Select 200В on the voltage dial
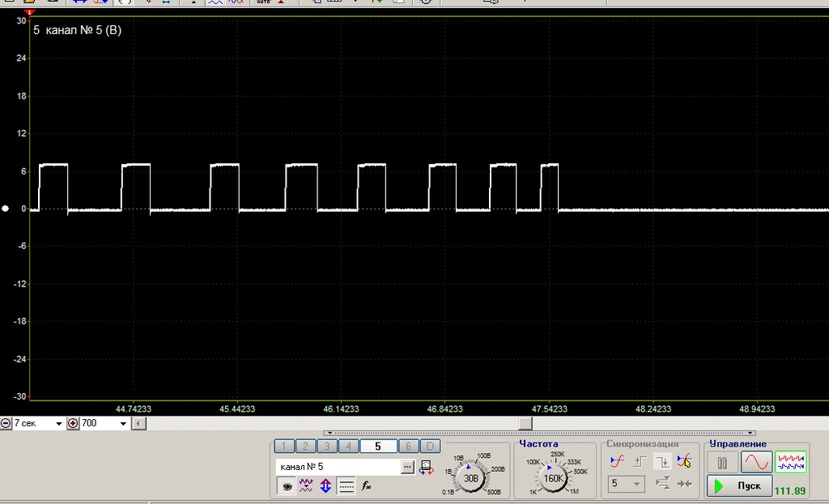Screen dimensions: 829x504 click(498, 469)
